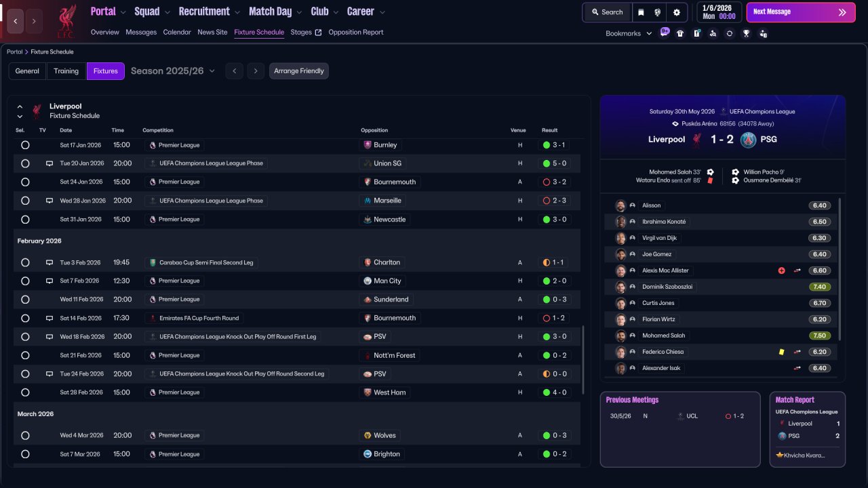Click the Opposition column header
This screenshot has width=868, height=488.
[x=374, y=130]
